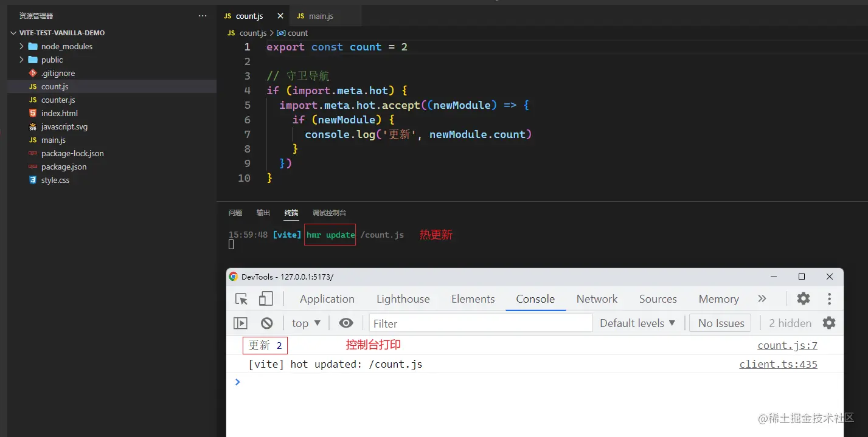Select the Console tab in DevTools

(535, 299)
